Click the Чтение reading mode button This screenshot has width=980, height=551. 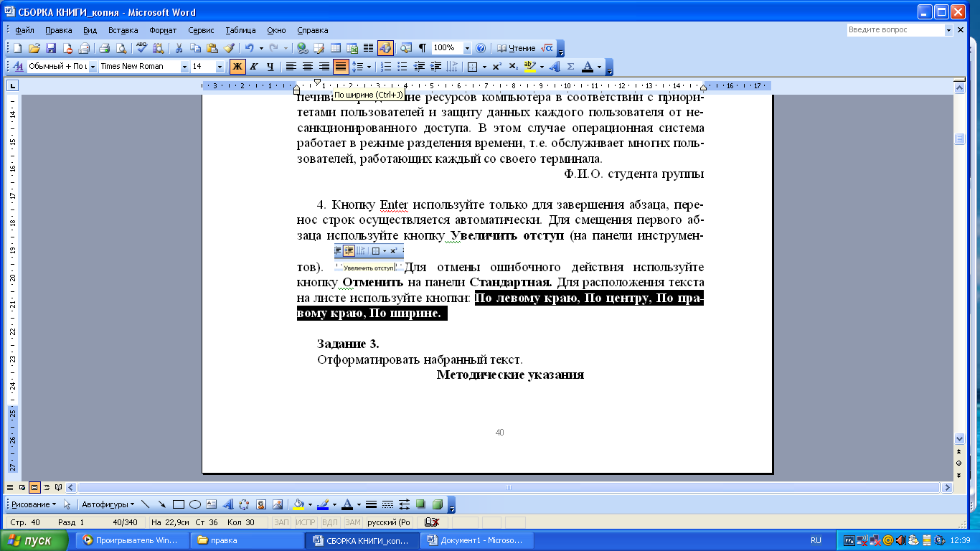click(x=517, y=48)
